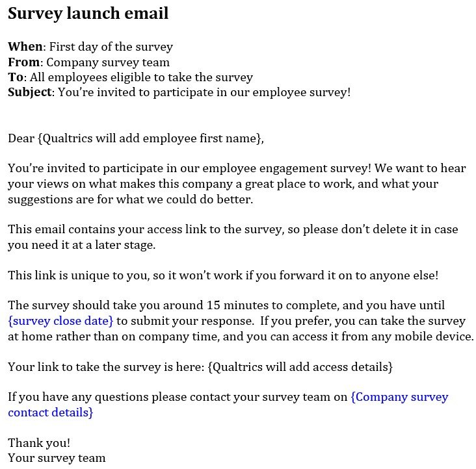Click the bold "Subject" label
The width and height of the screenshot is (476, 469).
coord(30,92)
